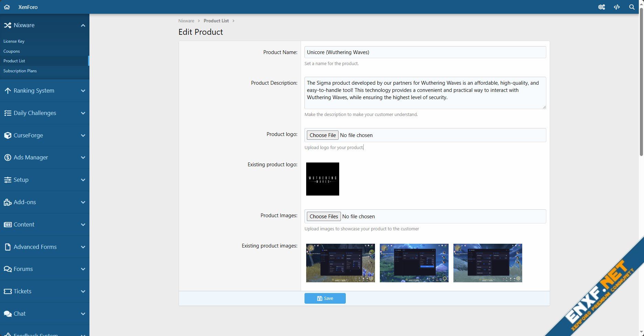Open the settings cogs icon in header
This screenshot has height=336, width=644.
tap(601, 7)
